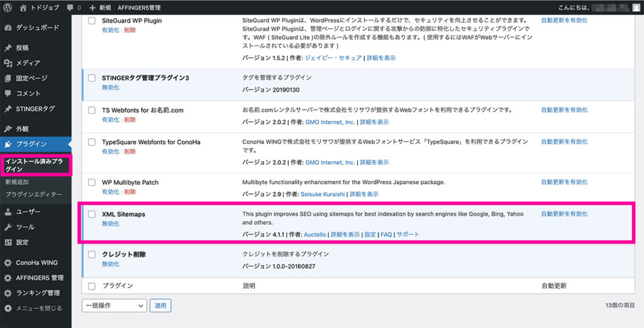This screenshot has width=644, height=328.
Task: Open the 一括操作 bulk action dropdown
Action: point(114,305)
